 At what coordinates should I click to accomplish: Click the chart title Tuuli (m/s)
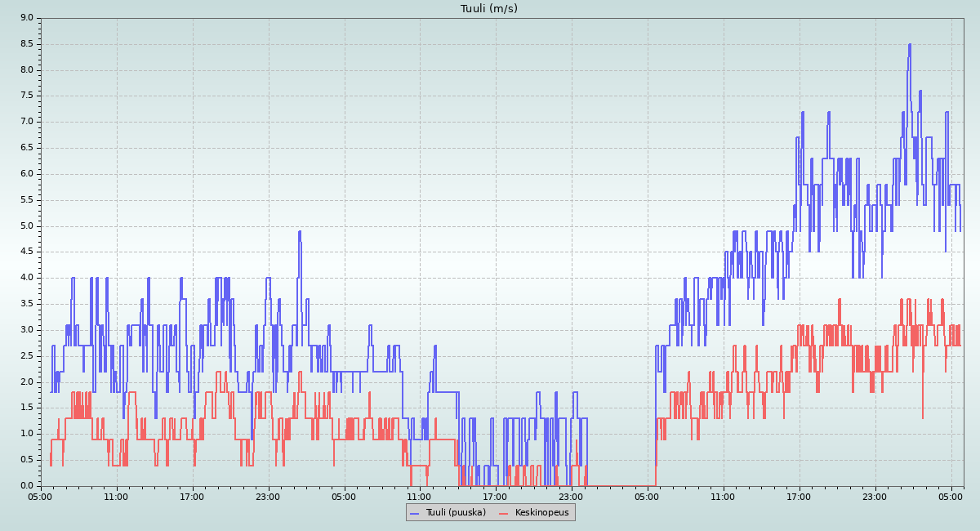(489, 9)
